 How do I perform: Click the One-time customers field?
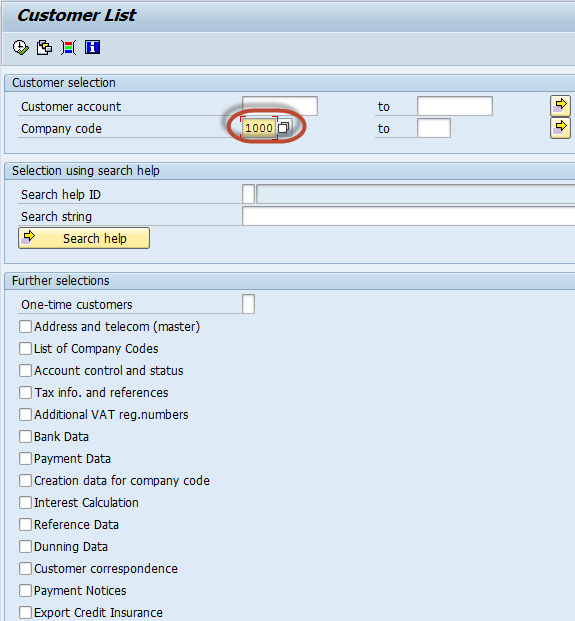248,304
